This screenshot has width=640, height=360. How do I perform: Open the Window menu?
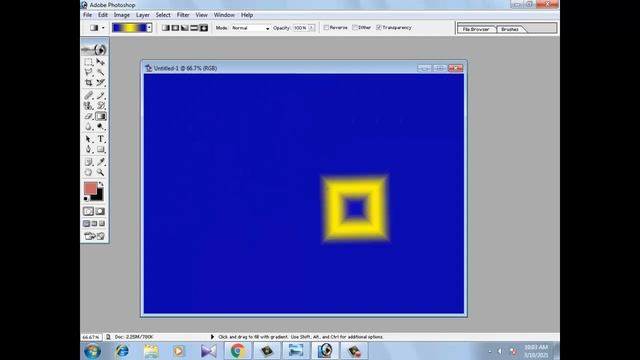click(224, 15)
